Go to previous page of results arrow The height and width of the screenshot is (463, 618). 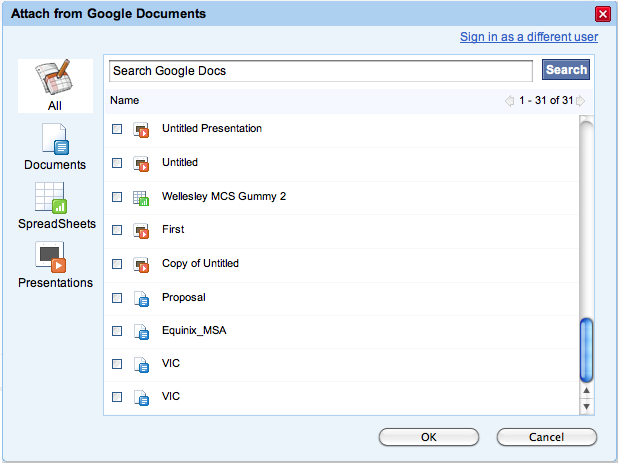pyautogui.click(x=509, y=101)
